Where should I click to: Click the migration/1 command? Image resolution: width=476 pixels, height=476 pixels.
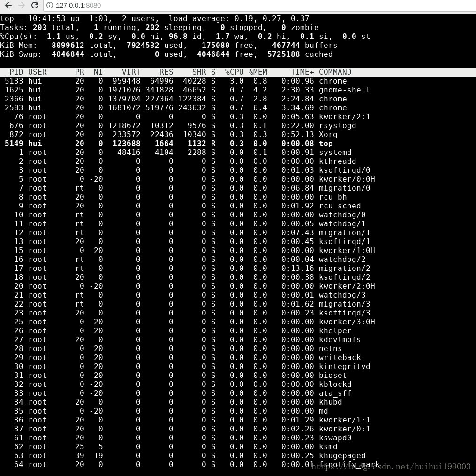coord(345,232)
